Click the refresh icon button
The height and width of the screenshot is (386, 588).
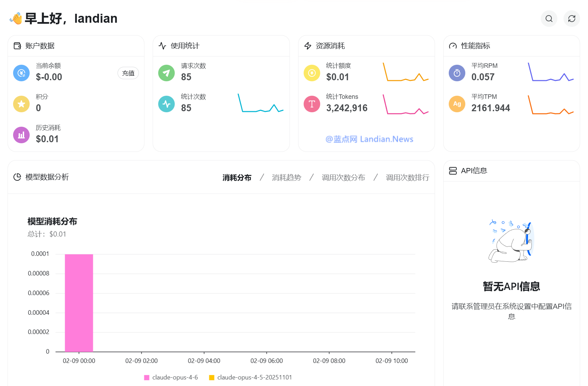click(x=571, y=19)
